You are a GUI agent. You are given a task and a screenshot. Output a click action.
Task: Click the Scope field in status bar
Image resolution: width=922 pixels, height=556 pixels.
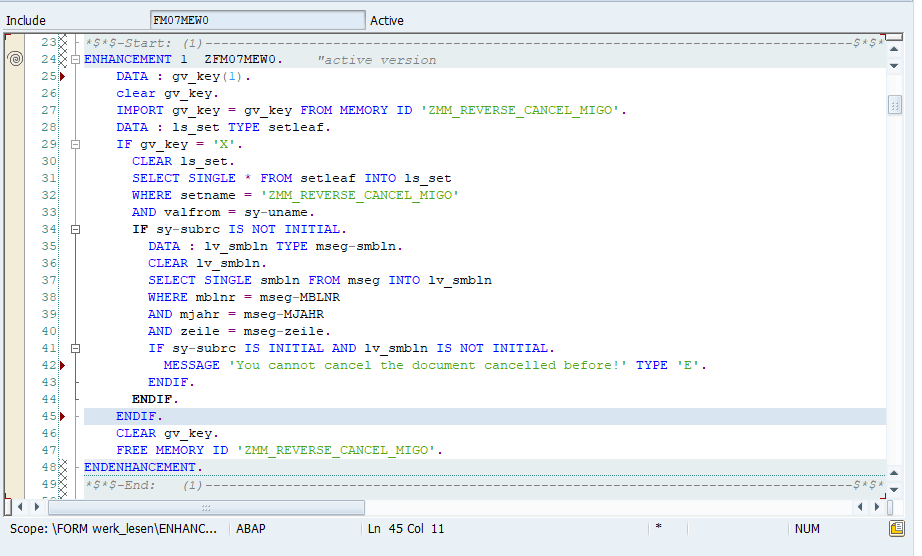click(x=113, y=528)
